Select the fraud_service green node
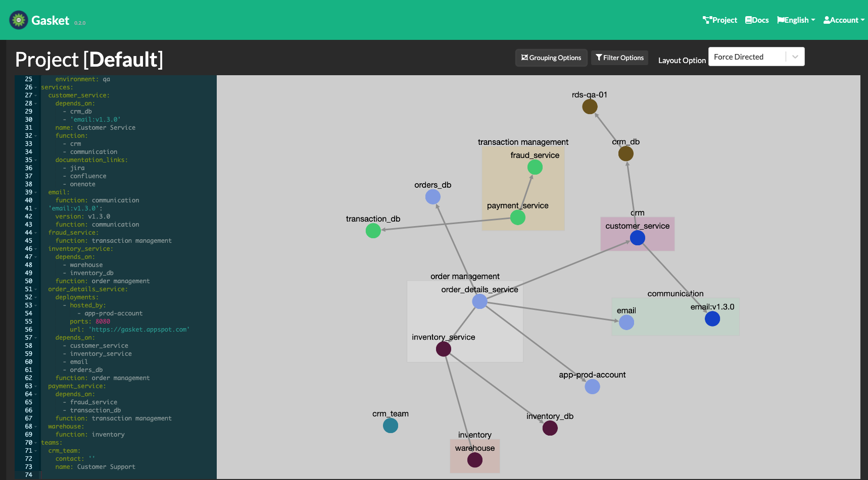The width and height of the screenshot is (868, 480). click(x=535, y=167)
